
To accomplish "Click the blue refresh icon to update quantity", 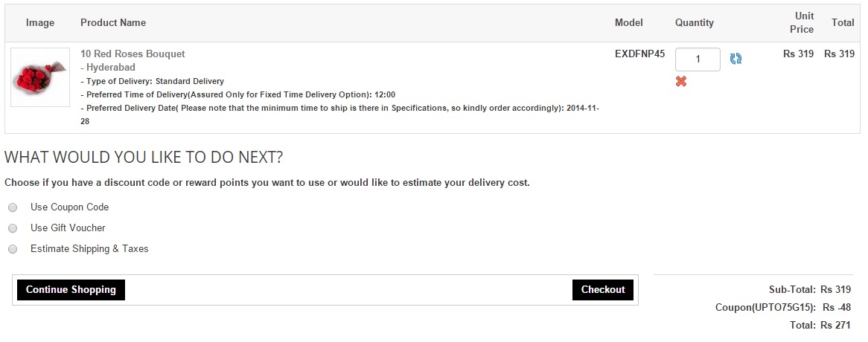I will click(735, 59).
